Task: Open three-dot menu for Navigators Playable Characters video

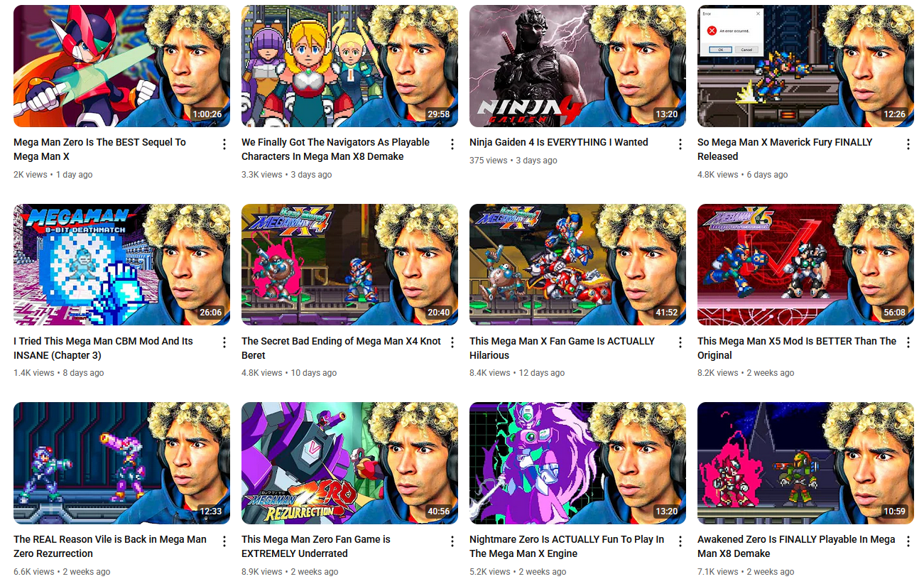Action: pyautogui.click(x=452, y=144)
